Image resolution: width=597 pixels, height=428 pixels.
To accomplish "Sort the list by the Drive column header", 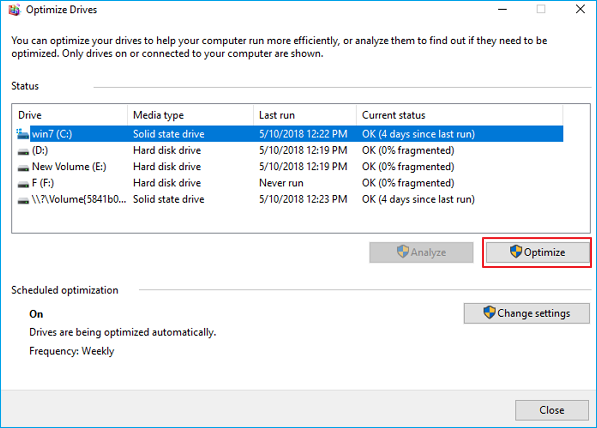I will pos(70,115).
